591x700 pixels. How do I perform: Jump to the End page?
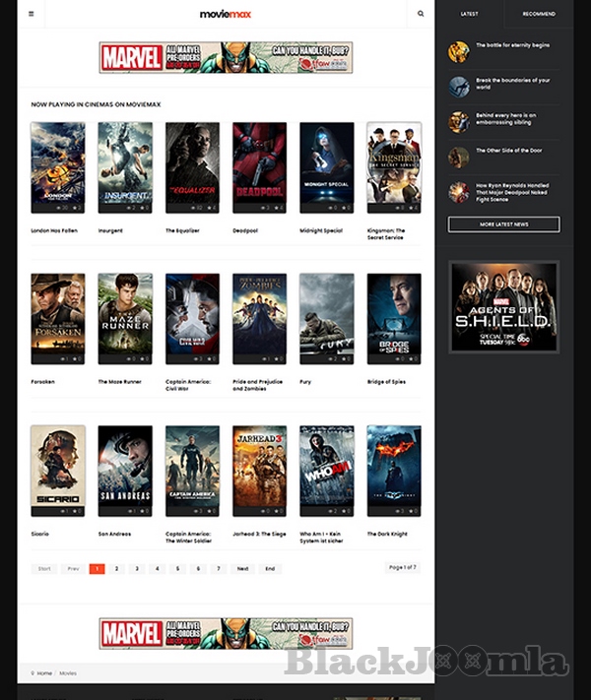(x=270, y=569)
